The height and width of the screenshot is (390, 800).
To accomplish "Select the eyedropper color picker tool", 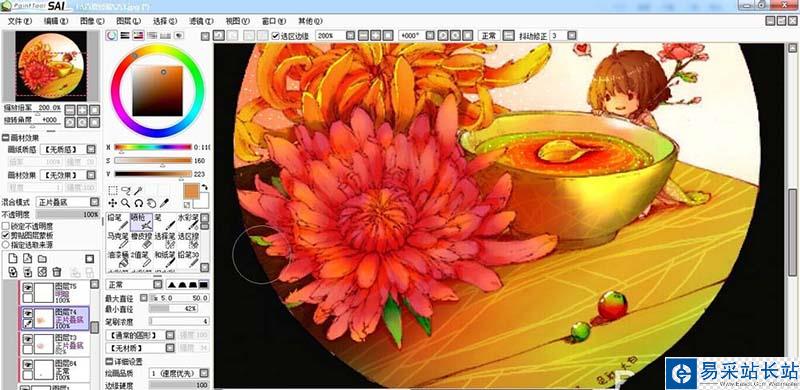I will [x=164, y=203].
